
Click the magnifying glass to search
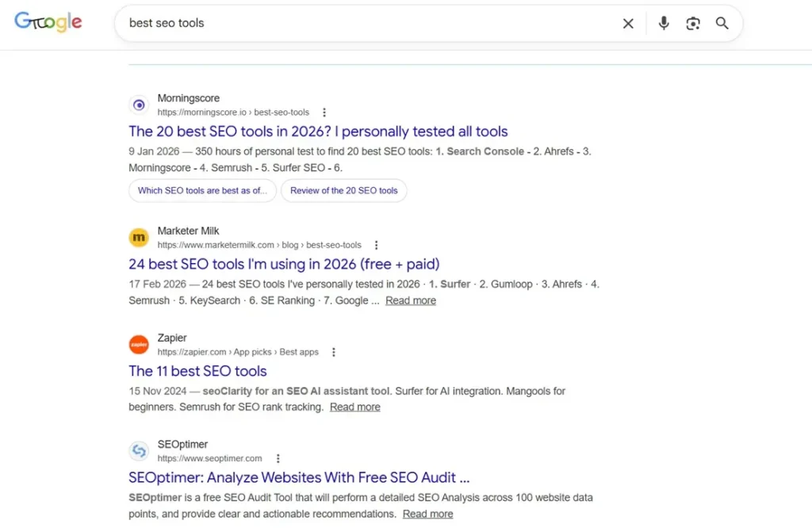722,23
